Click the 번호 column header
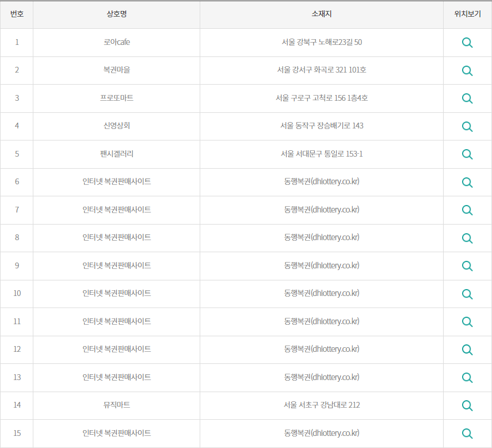 point(17,14)
